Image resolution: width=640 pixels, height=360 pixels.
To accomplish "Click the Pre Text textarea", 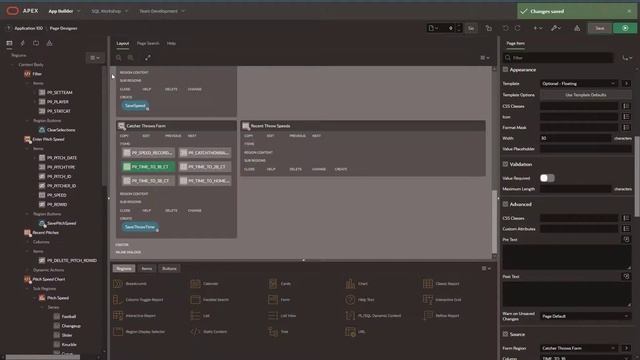I will 567,257.
